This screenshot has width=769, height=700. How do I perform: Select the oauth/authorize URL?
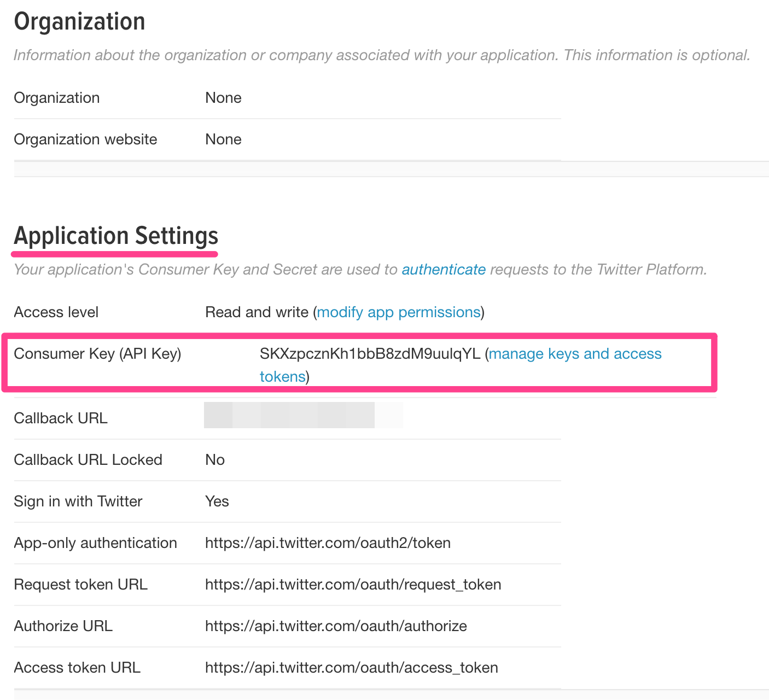(336, 626)
